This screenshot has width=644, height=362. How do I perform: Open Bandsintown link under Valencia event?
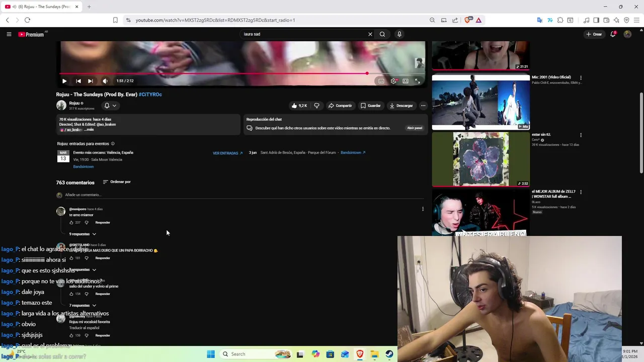[84, 167]
